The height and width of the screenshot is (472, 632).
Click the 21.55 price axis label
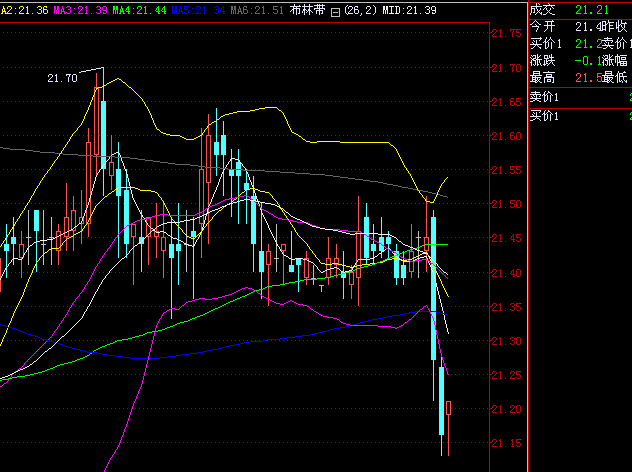(x=506, y=170)
